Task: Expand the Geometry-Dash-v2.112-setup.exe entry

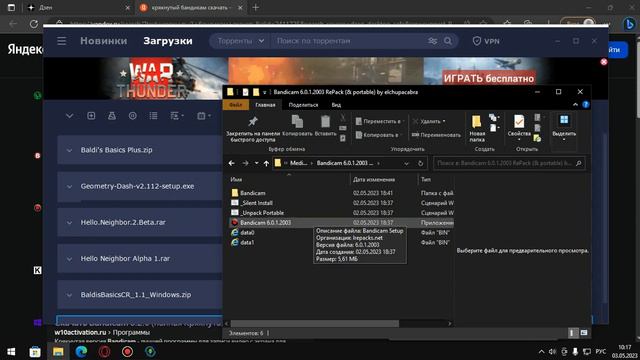Action: point(69,187)
